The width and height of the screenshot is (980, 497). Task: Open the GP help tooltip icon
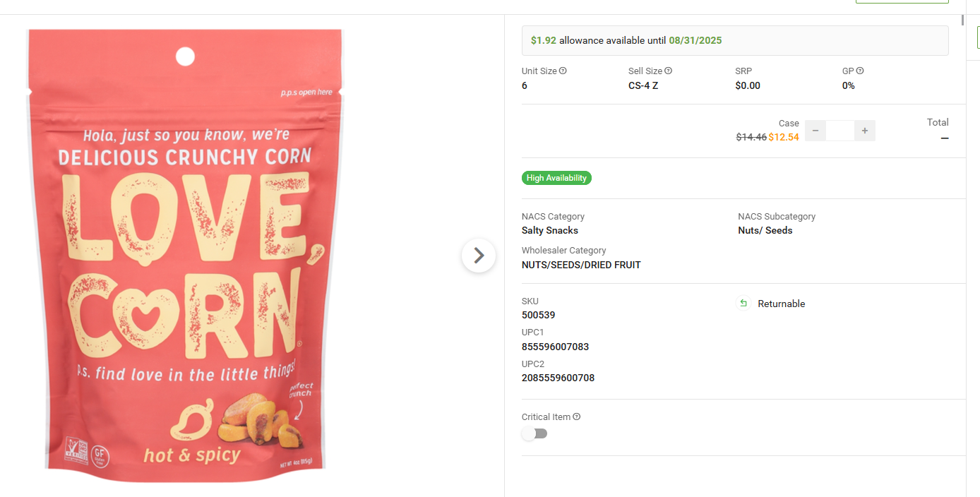pos(860,71)
